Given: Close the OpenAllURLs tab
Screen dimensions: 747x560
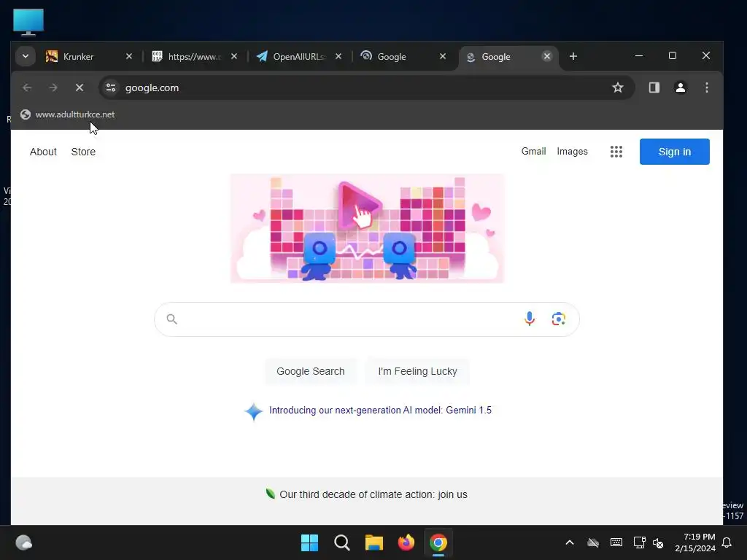Looking at the screenshot, I should (x=338, y=57).
